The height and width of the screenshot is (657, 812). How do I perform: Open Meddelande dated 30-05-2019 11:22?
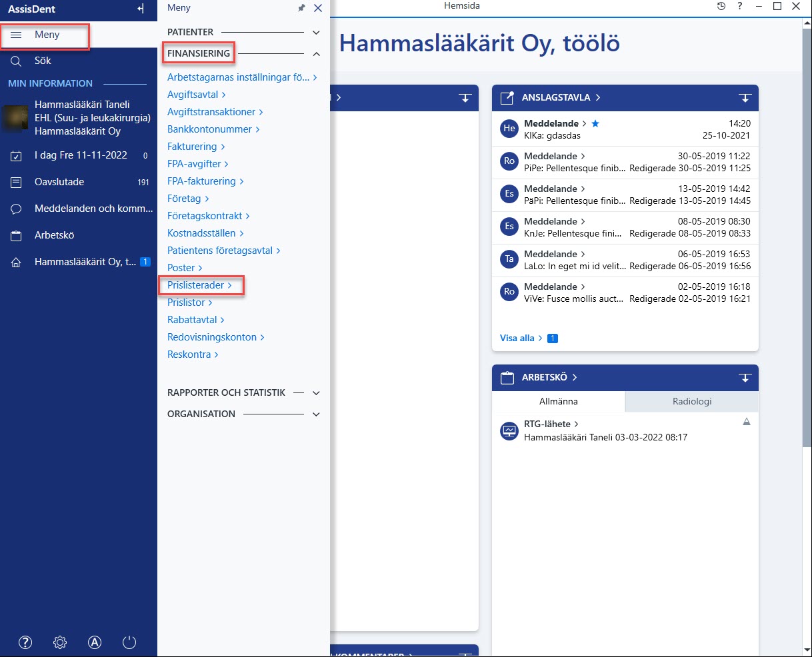[625, 162]
